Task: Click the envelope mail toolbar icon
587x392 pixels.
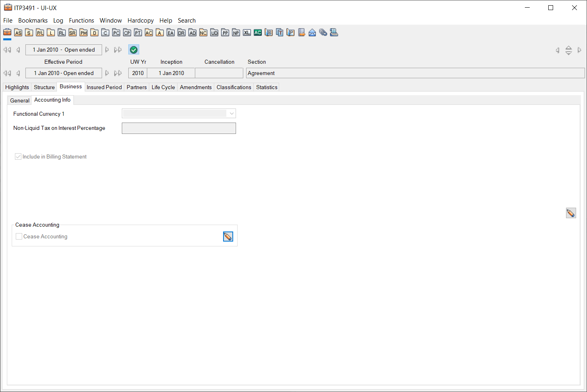Action: [312, 33]
